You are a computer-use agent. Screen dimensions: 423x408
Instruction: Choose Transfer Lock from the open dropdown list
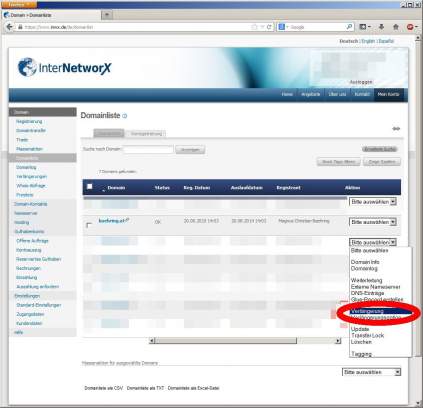[368, 336]
